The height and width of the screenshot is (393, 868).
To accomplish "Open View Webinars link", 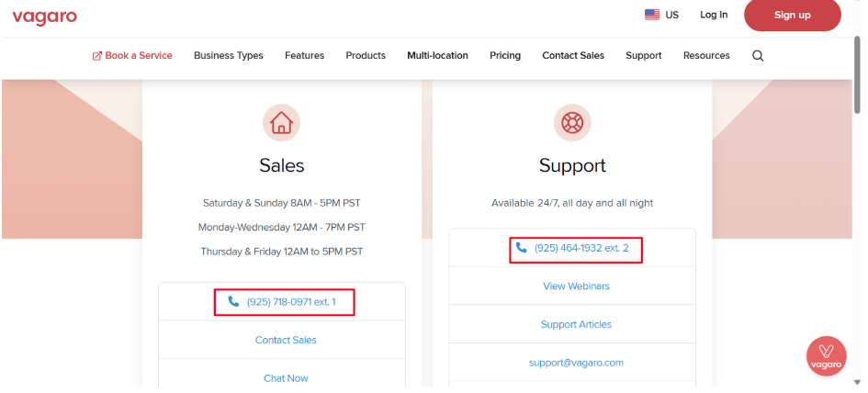I will click(x=576, y=286).
